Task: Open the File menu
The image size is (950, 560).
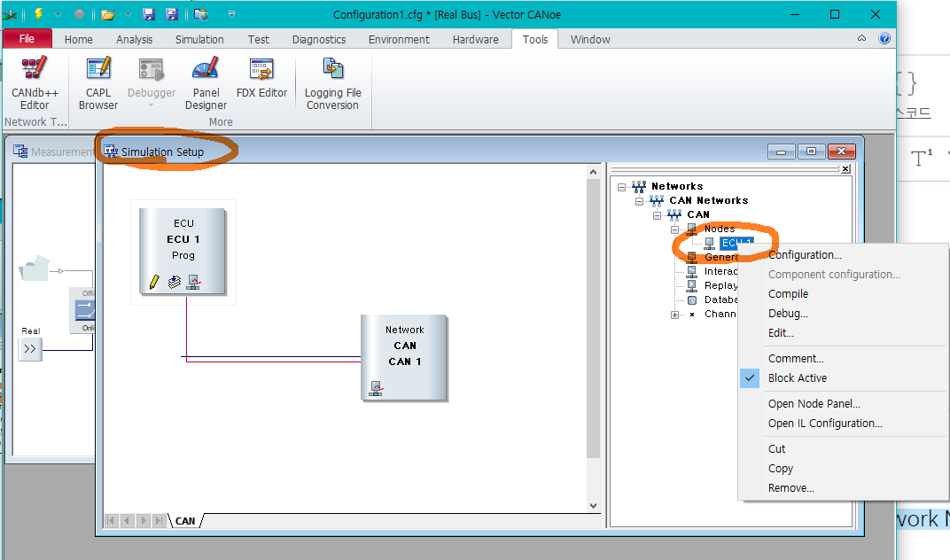Action: click(27, 39)
